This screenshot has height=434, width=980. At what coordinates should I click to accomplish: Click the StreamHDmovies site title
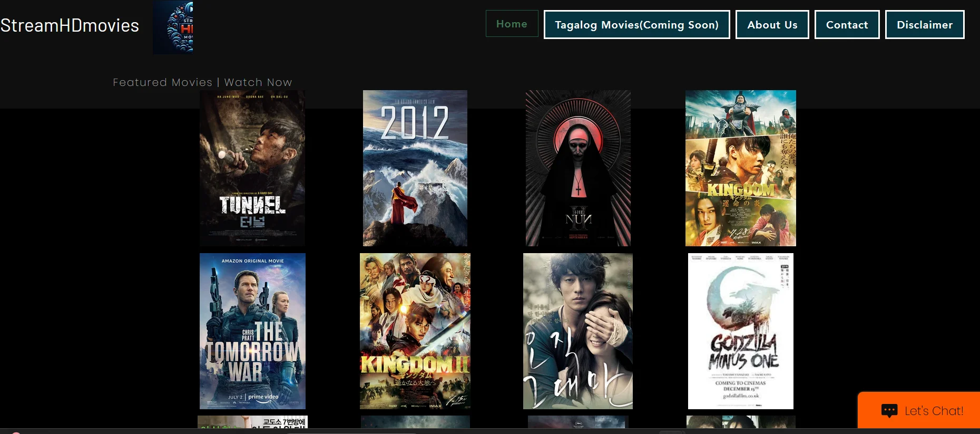tap(70, 25)
